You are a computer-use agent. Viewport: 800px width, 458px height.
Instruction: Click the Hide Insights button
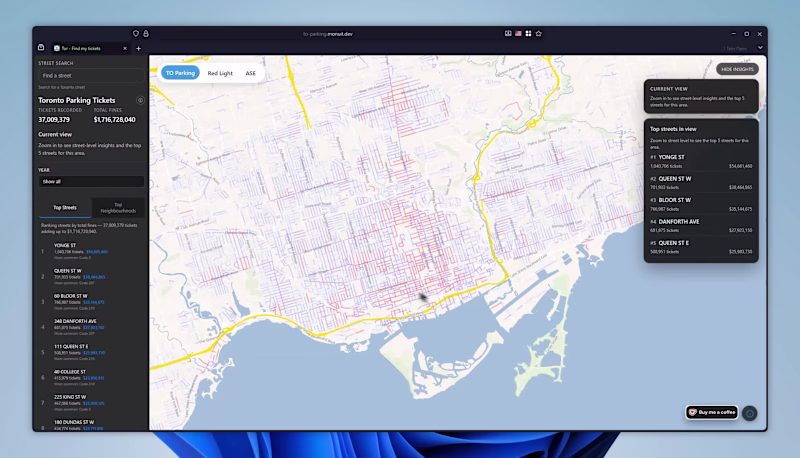point(737,69)
